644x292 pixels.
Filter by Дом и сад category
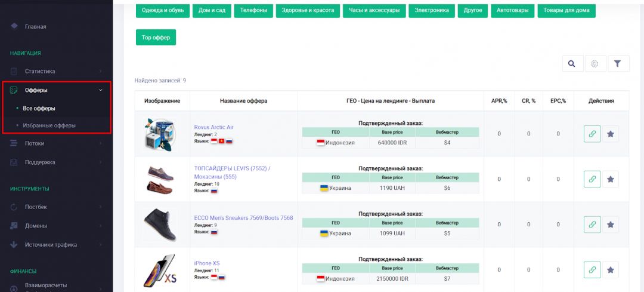pos(212,10)
